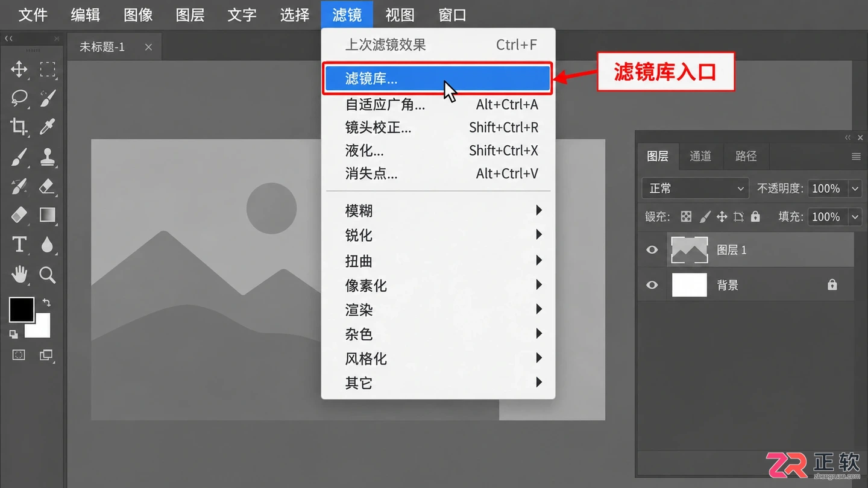Toggle lock all padlock beside 填充

[x=755, y=216]
